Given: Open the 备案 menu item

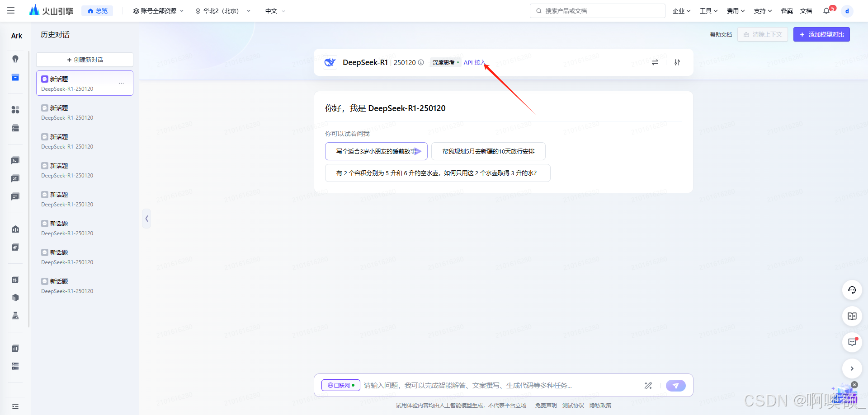Looking at the screenshot, I should point(787,11).
